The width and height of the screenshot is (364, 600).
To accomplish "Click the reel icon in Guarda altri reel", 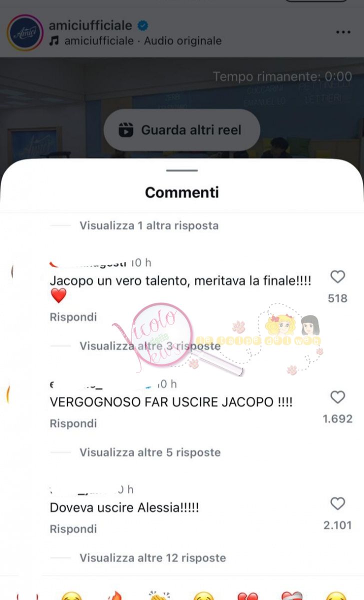I will point(126,130).
